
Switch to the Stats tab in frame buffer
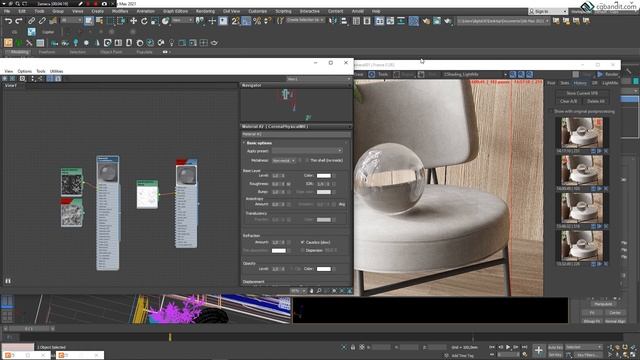pyautogui.click(x=564, y=83)
